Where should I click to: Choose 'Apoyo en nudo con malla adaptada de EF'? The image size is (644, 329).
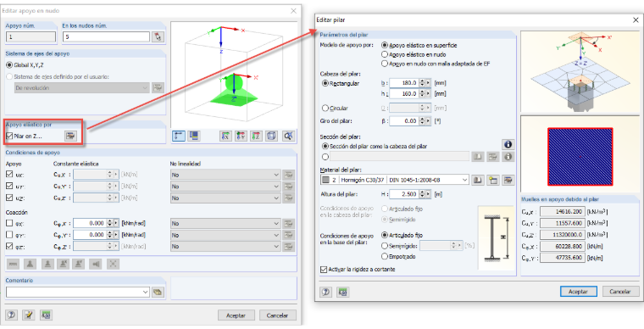click(x=385, y=64)
